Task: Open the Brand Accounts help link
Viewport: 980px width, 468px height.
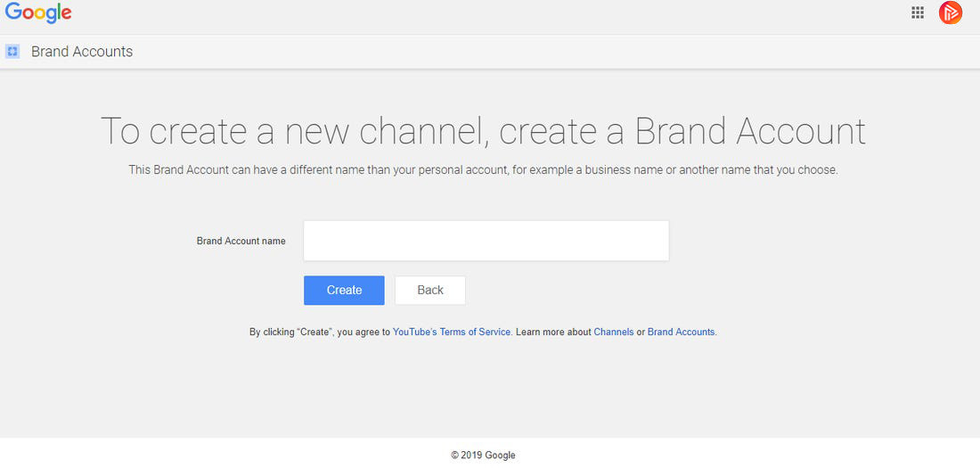Action: (681, 333)
